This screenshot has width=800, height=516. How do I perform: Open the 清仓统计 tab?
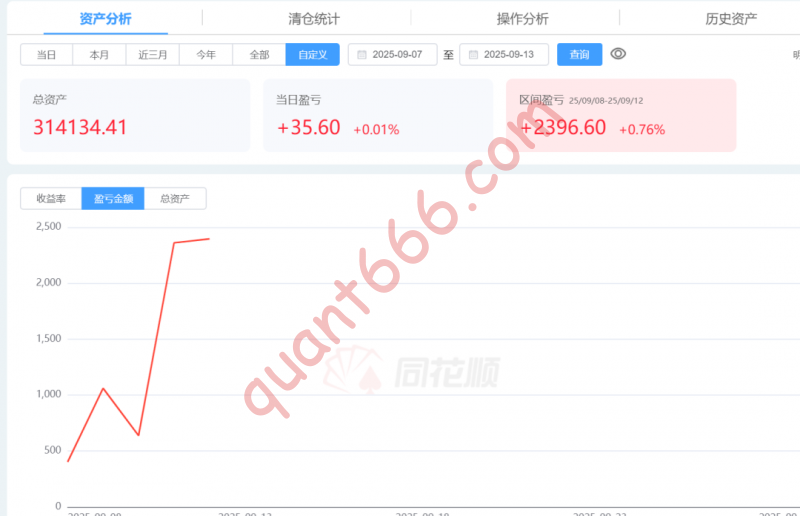tap(314, 19)
